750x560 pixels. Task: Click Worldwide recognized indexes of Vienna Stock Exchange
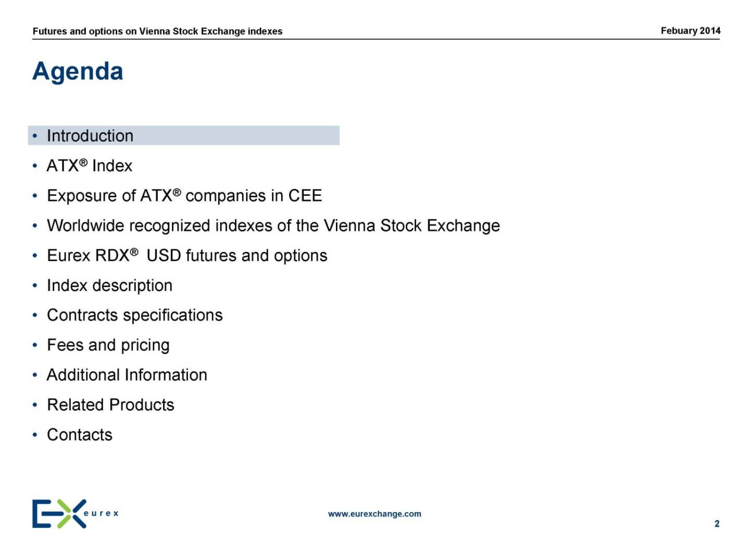pos(273,225)
